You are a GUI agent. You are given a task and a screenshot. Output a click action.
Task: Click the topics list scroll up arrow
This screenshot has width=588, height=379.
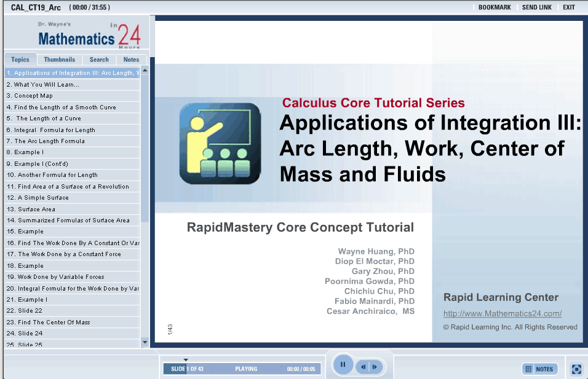(x=145, y=71)
